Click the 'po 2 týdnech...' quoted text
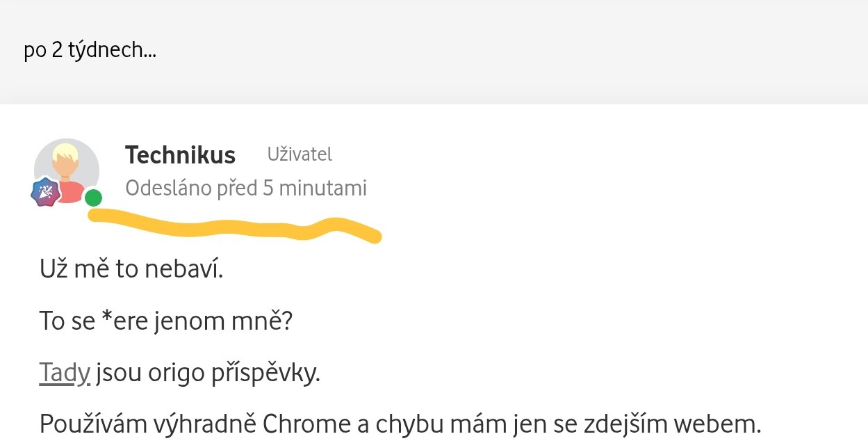This screenshot has height=441, width=868. [x=90, y=51]
